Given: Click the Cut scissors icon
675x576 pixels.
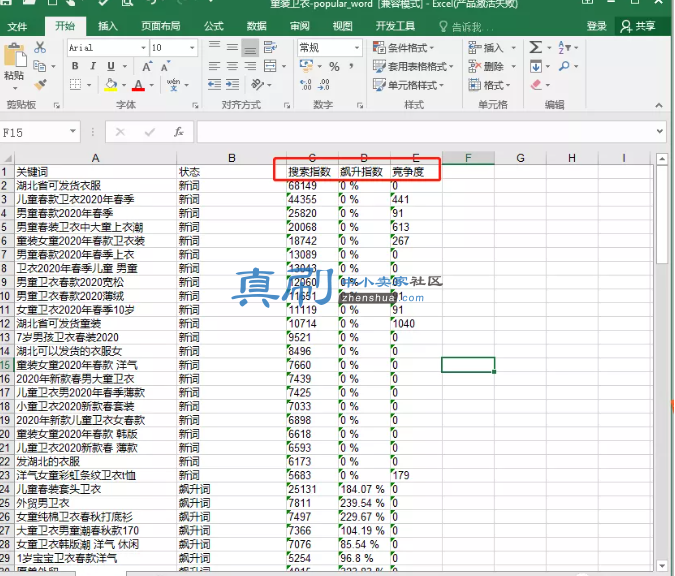Looking at the screenshot, I should pos(40,47).
